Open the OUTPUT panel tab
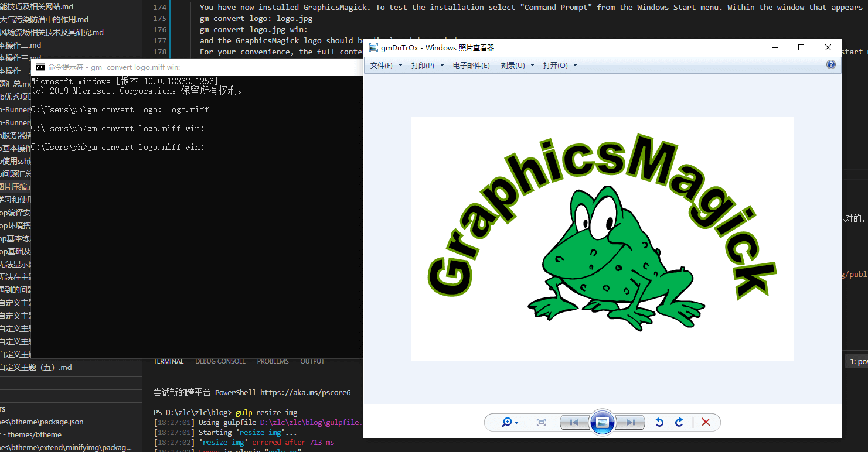Screen dimensions: 868x452 [x=312, y=361]
